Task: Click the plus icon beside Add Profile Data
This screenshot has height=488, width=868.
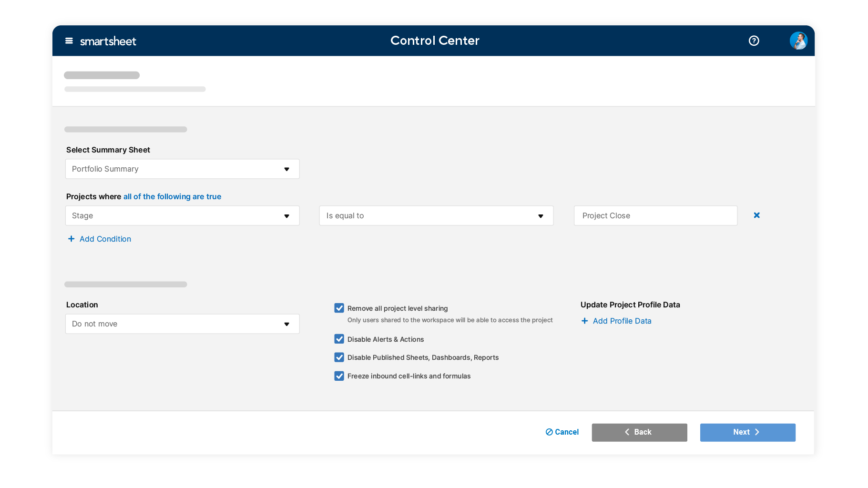Action: pyautogui.click(x=584, y=321)
